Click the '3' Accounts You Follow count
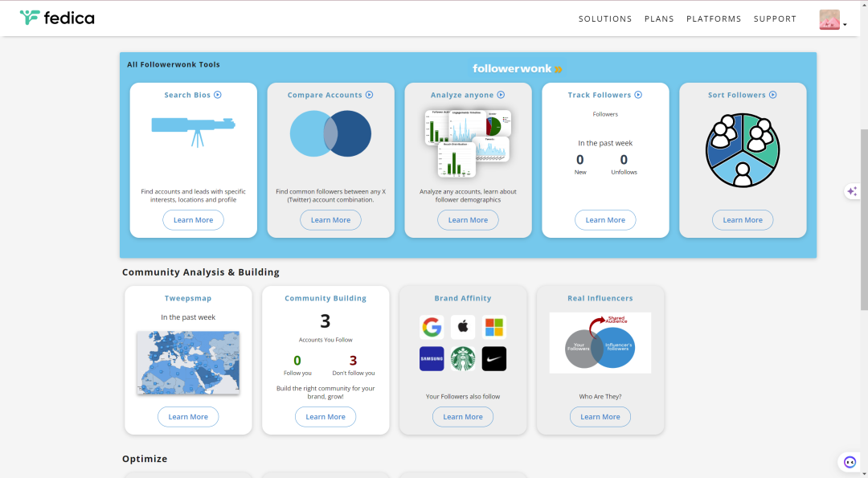This screenshot has width=868, height=478. (x=325, y=321)
